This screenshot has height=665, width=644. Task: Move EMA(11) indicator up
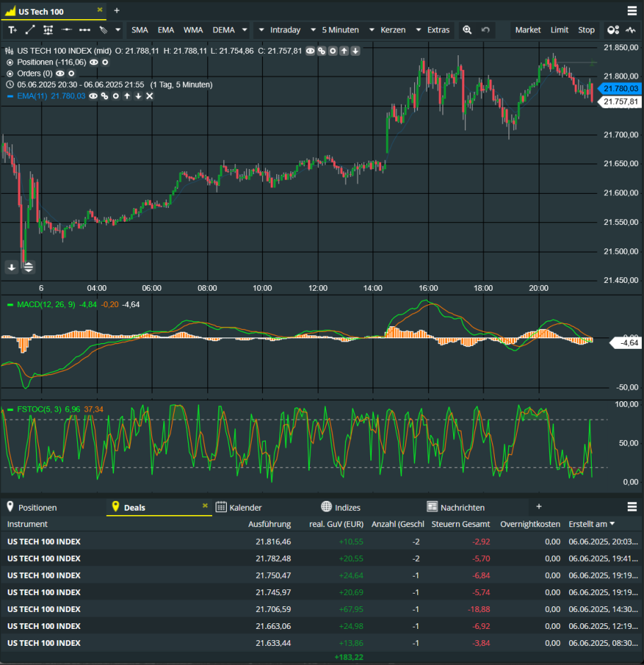(x=127, y=96)
